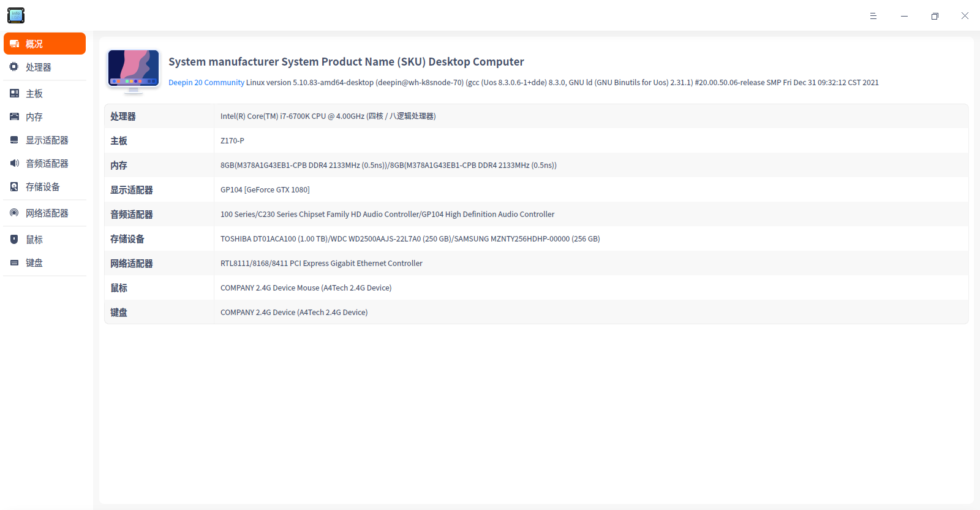Click the RTL8111 Gigabit Ethernet Controller value
This screenshot has height=510, width=980.
[322, 264]
